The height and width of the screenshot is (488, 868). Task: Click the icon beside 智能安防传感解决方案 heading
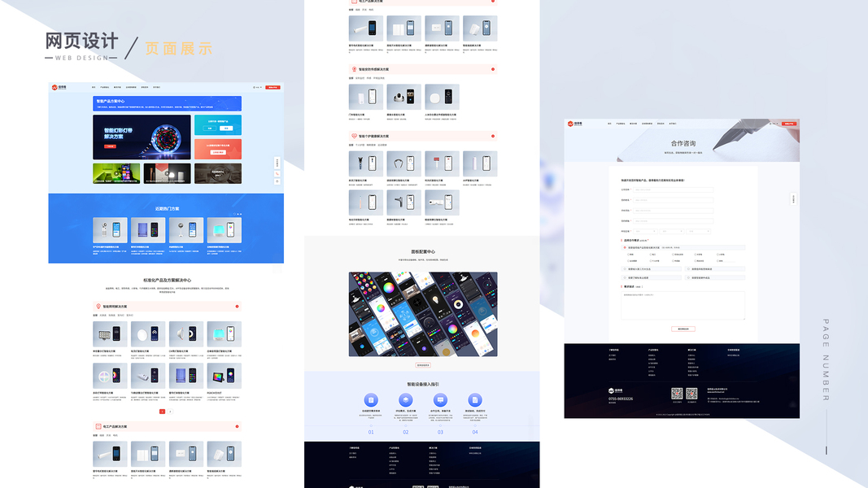point(355,69)
